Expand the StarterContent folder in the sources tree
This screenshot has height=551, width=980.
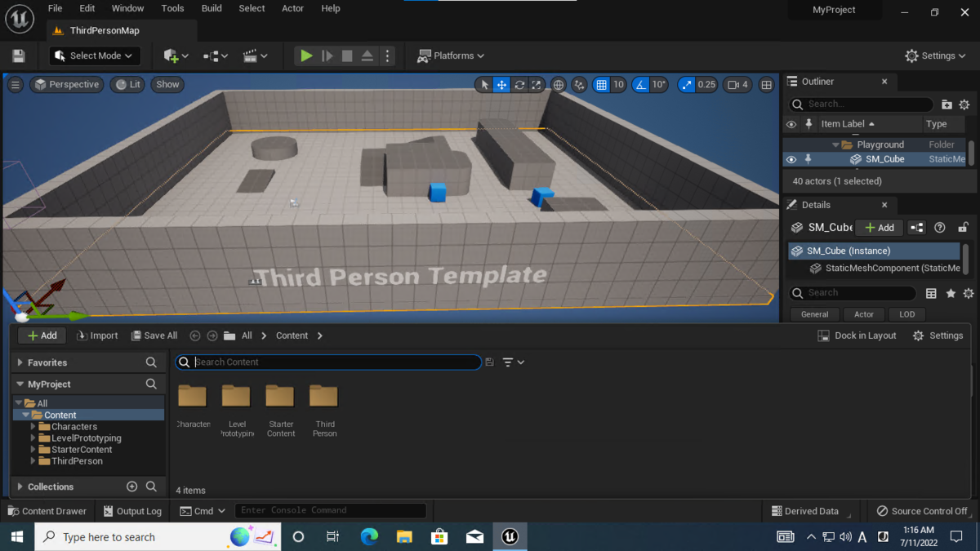point(33,449)
